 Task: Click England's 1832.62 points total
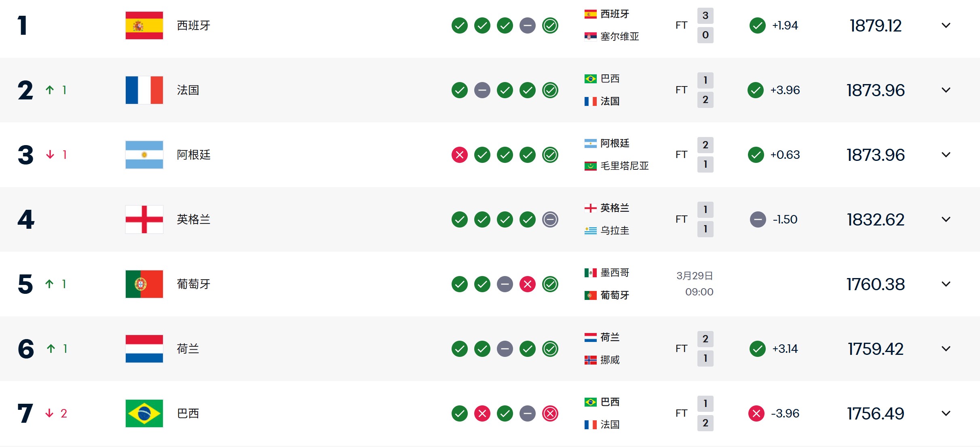tap(875, 219)
